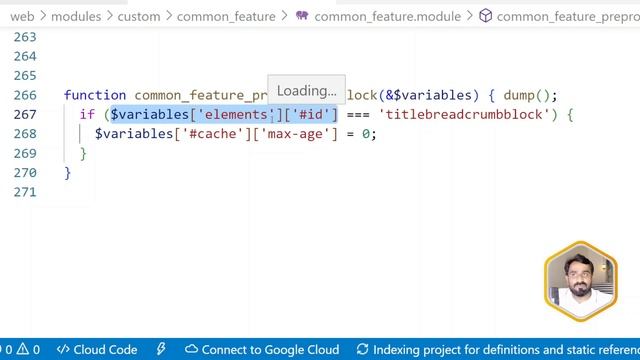Image resolution: width=640 pixels, height=360 pixels.
Task: Click '#cache' string on line 268
Action: [213, 134]
